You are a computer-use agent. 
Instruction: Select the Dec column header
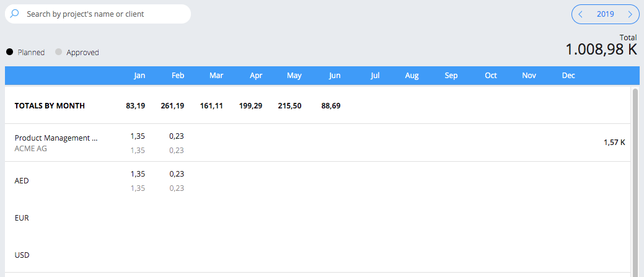point(568,76)
